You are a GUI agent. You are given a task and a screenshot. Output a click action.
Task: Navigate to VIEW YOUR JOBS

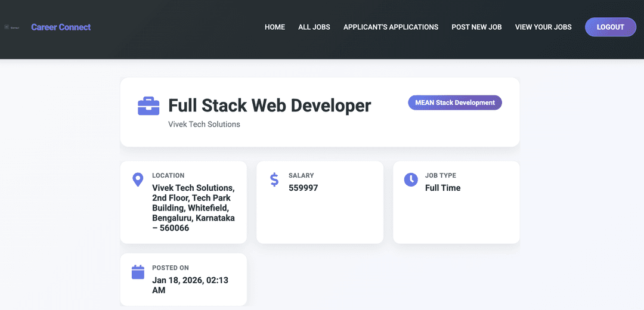[543, 27]
